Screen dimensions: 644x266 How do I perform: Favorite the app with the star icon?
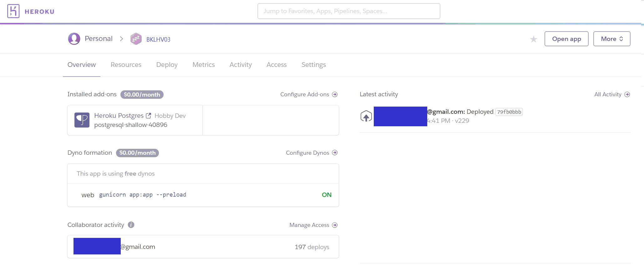pos(534,39)
